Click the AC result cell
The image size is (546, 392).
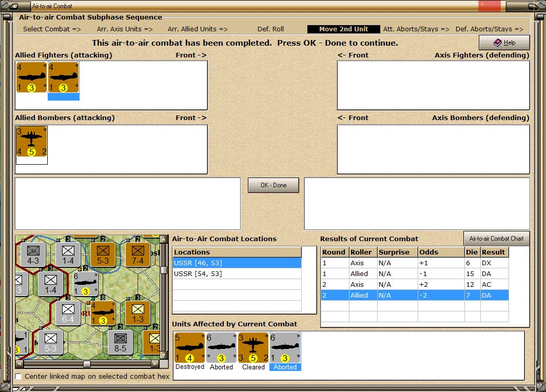click(x=495, y=284)
